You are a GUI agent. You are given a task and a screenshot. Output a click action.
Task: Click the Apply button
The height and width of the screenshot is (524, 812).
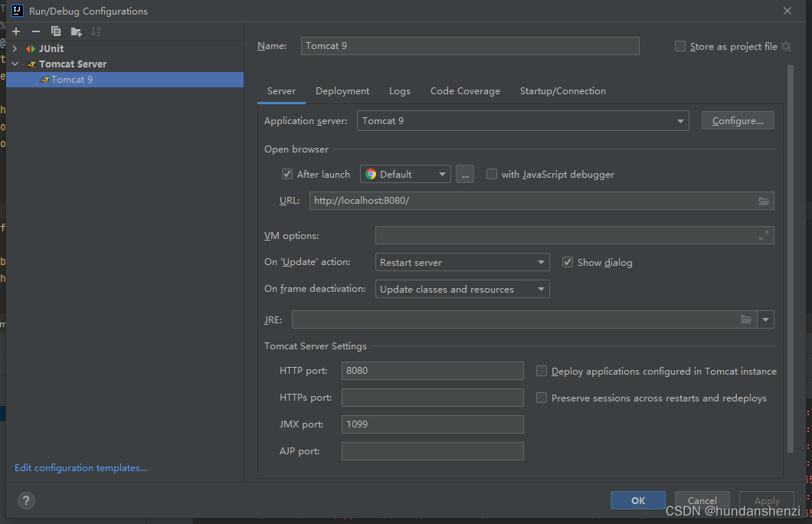767,501
